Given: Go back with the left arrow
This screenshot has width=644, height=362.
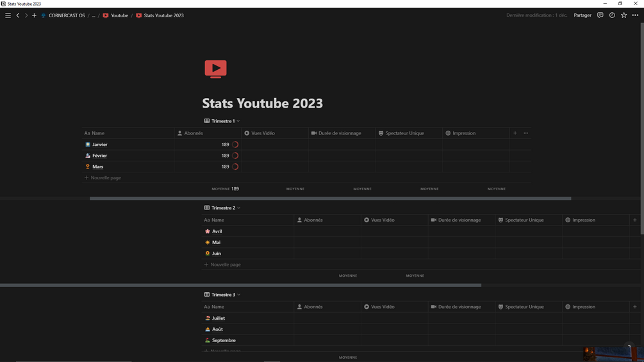Looking at the screenshot, I should 18,15.
